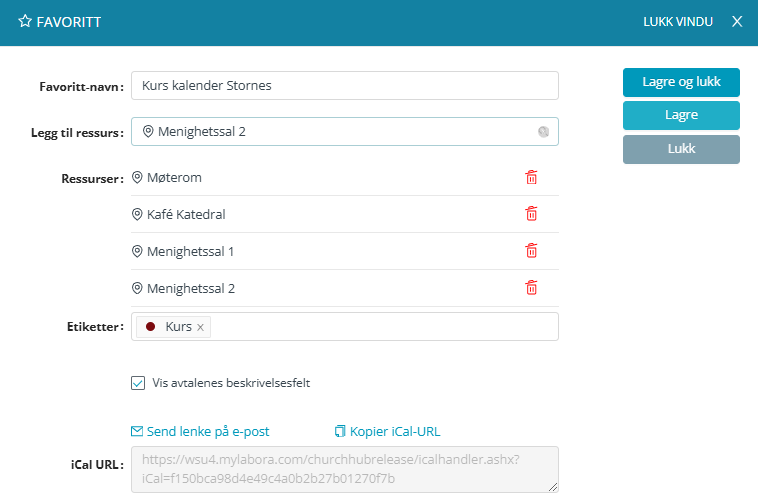Viewport: 758px width, 500px height.
Task: Remove the Kurs tag with its x
Action: coord(200,327)
